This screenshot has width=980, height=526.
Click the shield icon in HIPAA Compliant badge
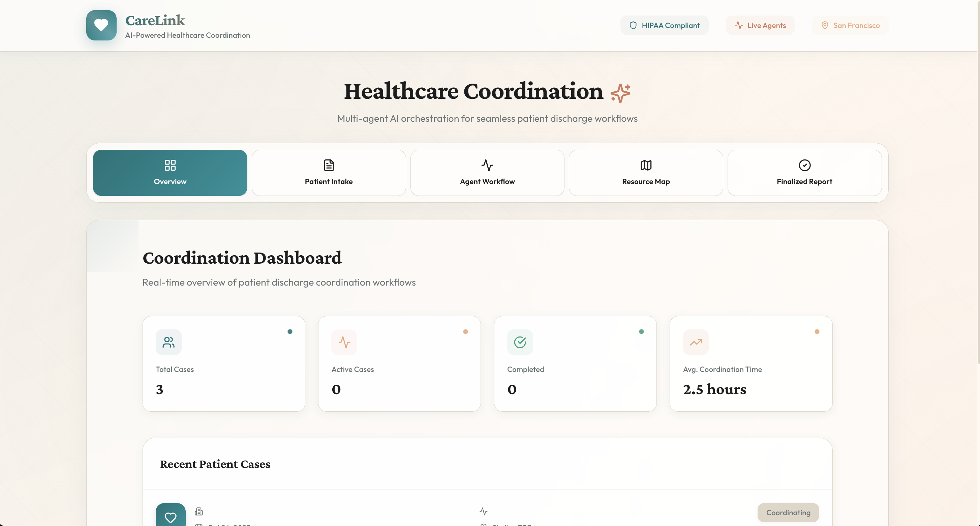coord(633,26)
